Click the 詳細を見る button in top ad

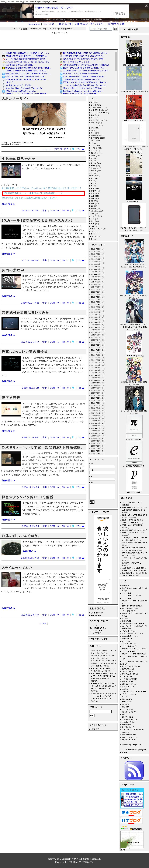[119, 14]
